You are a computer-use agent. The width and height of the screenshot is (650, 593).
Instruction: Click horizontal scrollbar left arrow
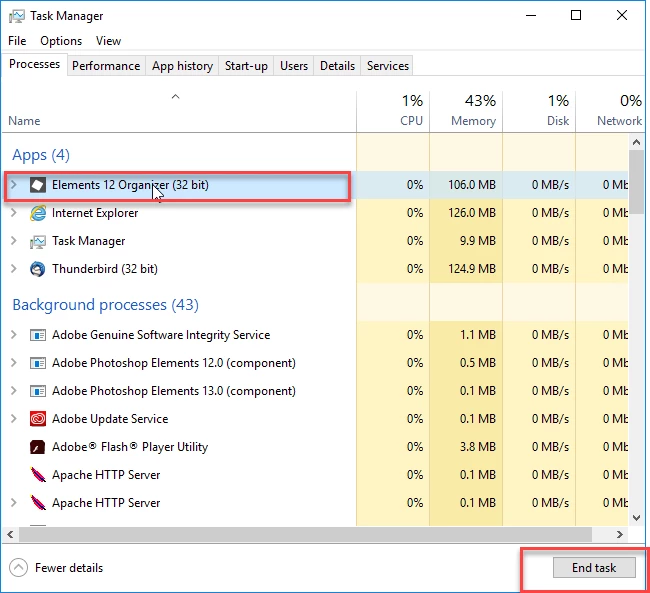coord(10,535)
